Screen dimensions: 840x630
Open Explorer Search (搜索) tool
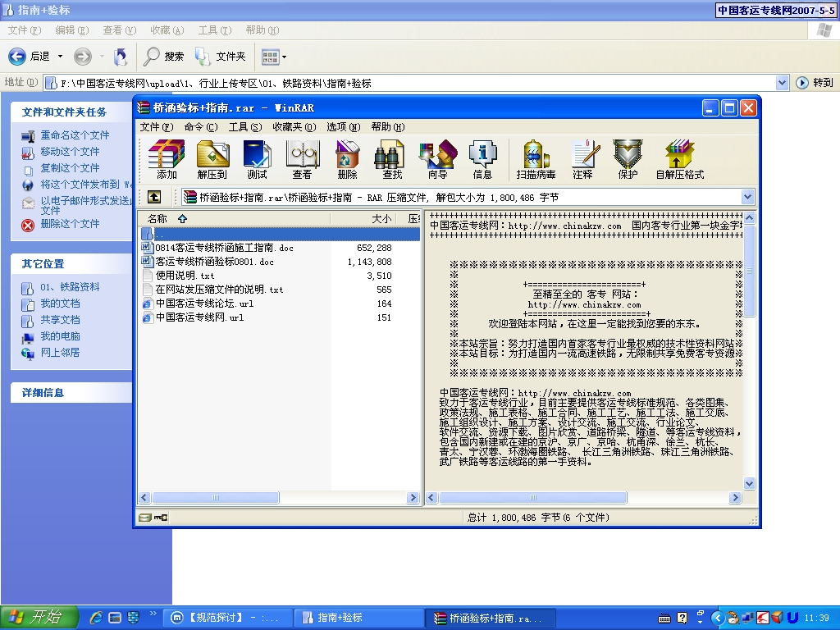(x=164, y=57)
